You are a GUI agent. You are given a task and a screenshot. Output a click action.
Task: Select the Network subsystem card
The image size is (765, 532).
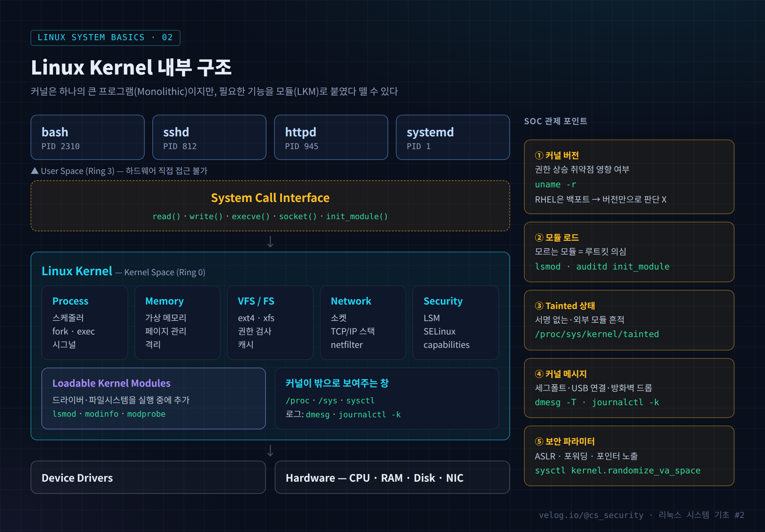363,323
